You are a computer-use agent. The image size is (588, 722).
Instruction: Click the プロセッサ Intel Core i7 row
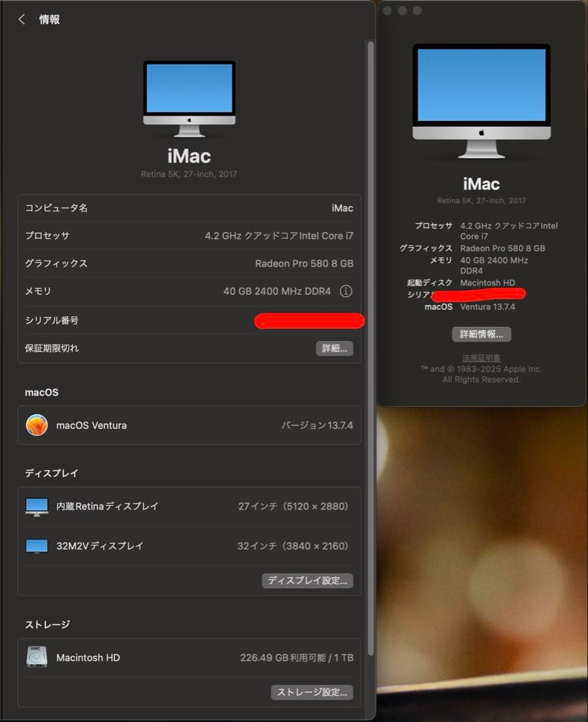coord(188,235)
